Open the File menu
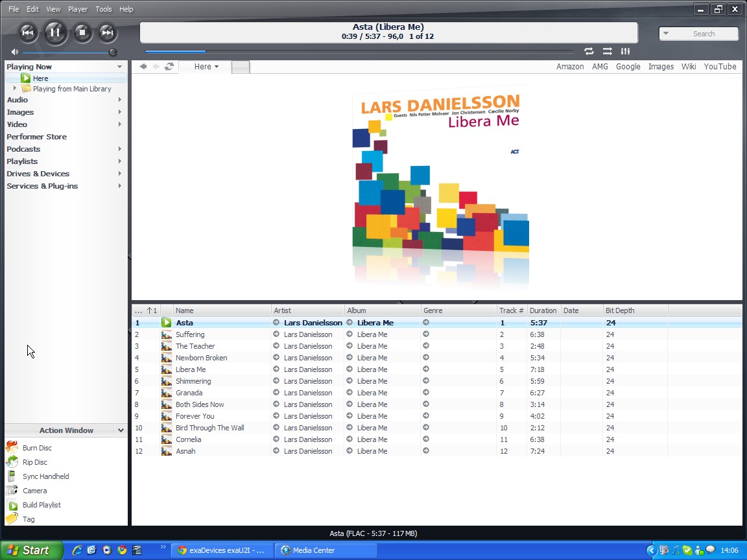The image size is (747, 560). click(x=14, y=9)
